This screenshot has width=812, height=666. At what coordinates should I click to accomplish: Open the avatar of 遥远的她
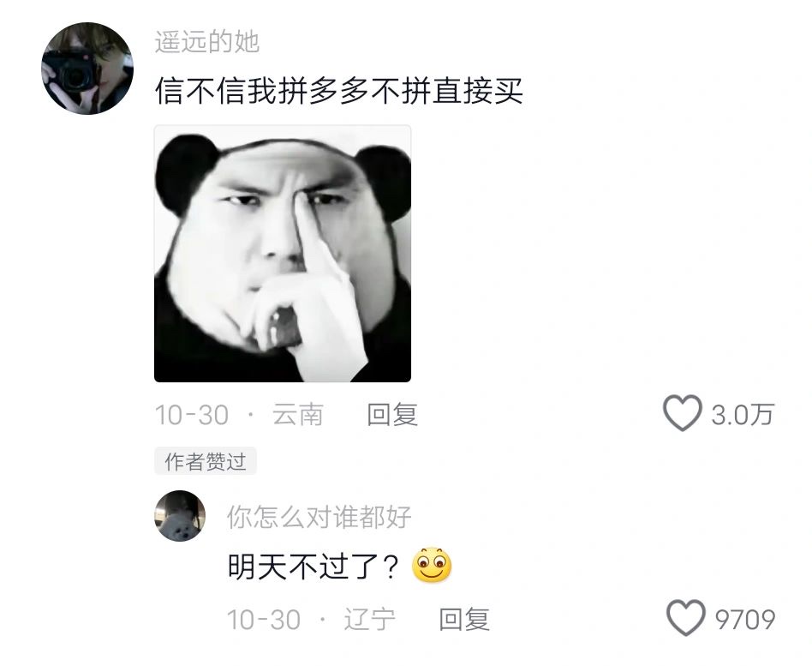pos(87,69)
